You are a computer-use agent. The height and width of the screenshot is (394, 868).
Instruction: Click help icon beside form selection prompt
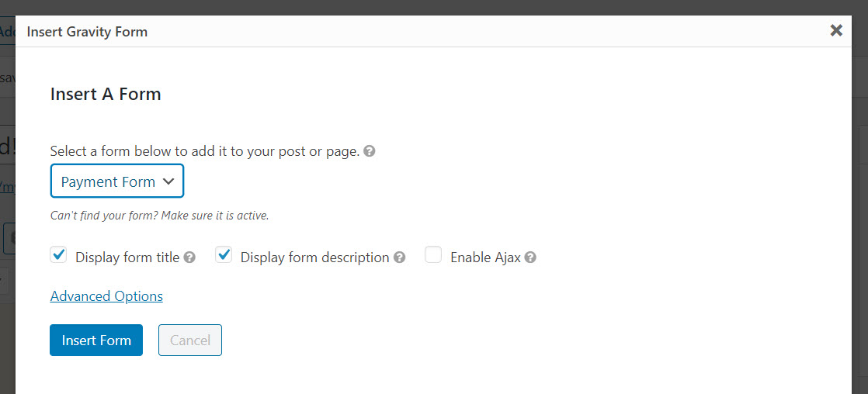(x=370, y=151)
